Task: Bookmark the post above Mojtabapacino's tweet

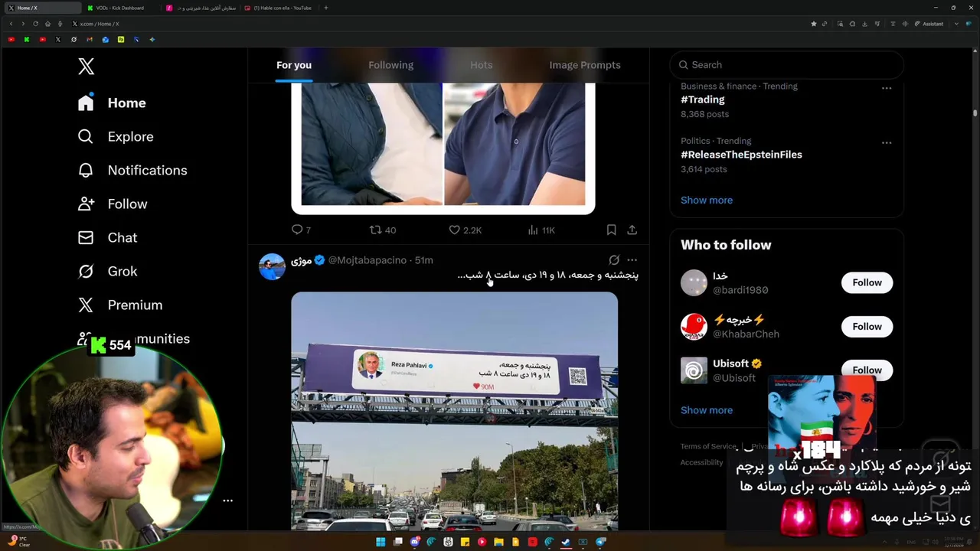Action: pyautogui.click(x=611, y=230)
